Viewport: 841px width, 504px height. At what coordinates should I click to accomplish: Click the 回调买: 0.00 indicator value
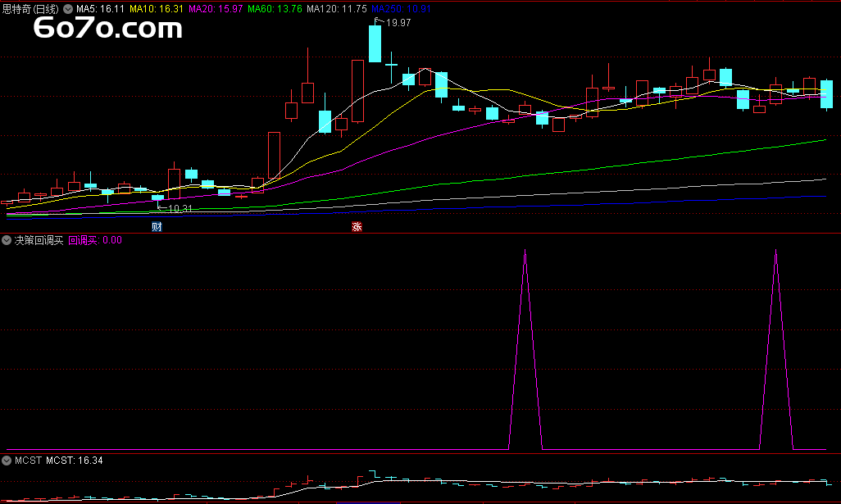(x=95, y=240)
